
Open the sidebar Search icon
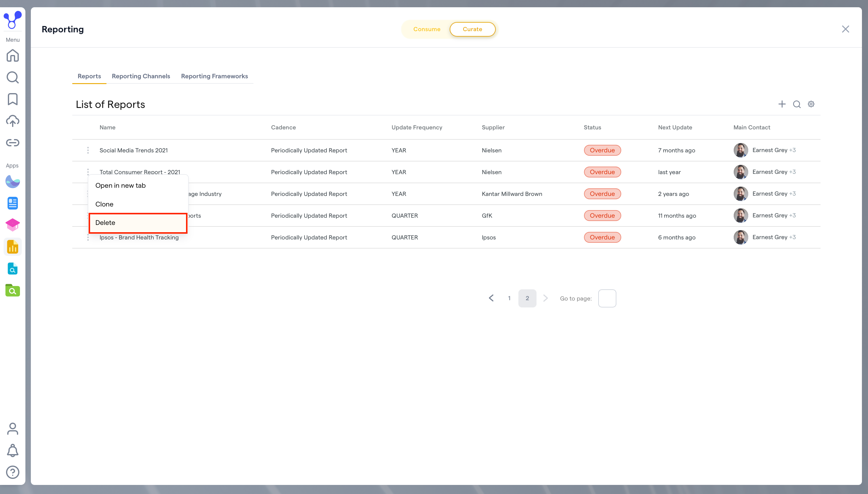(x=13, y=77)
